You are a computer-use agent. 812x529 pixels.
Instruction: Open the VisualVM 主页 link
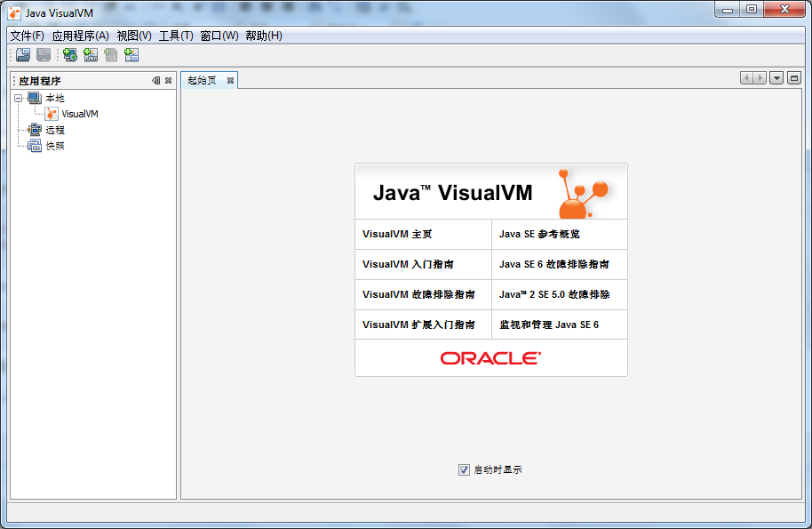397,234
